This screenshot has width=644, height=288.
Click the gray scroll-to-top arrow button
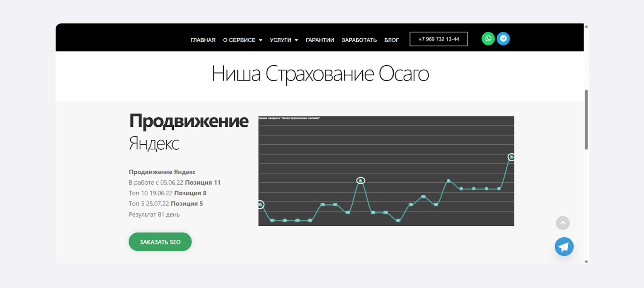click(x=563, y=223)
